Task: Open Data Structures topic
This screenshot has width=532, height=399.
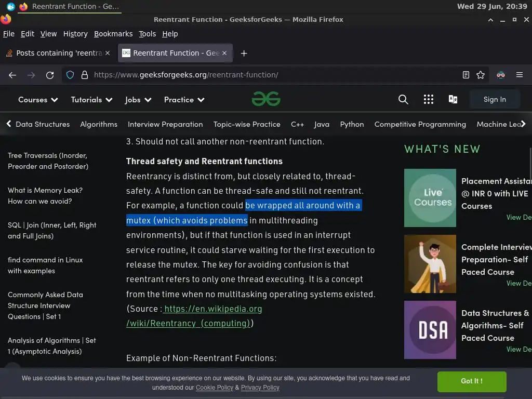Action: [x=43, y=124]
